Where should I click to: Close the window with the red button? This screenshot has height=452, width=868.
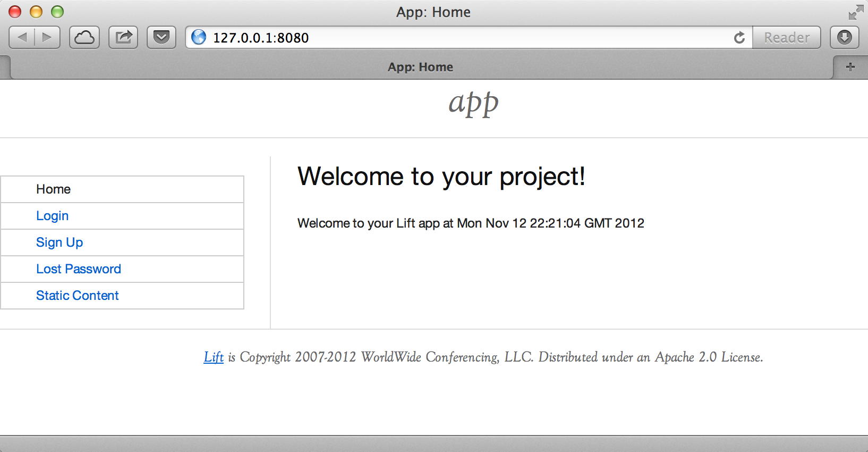[x=15, y=12]
